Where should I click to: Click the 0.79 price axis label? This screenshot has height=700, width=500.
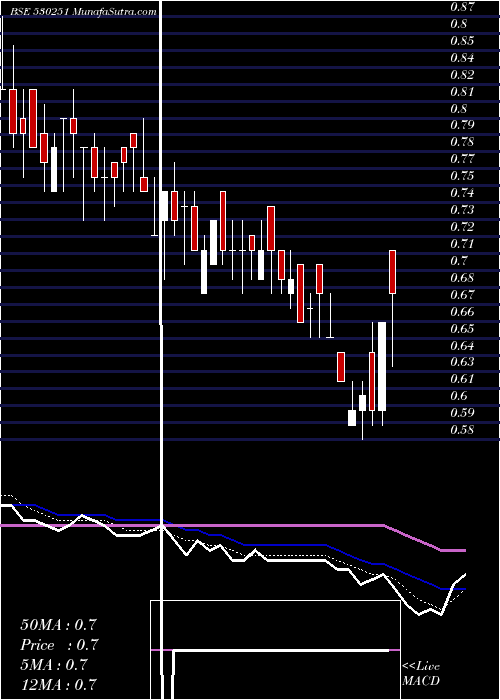(462, 125)
